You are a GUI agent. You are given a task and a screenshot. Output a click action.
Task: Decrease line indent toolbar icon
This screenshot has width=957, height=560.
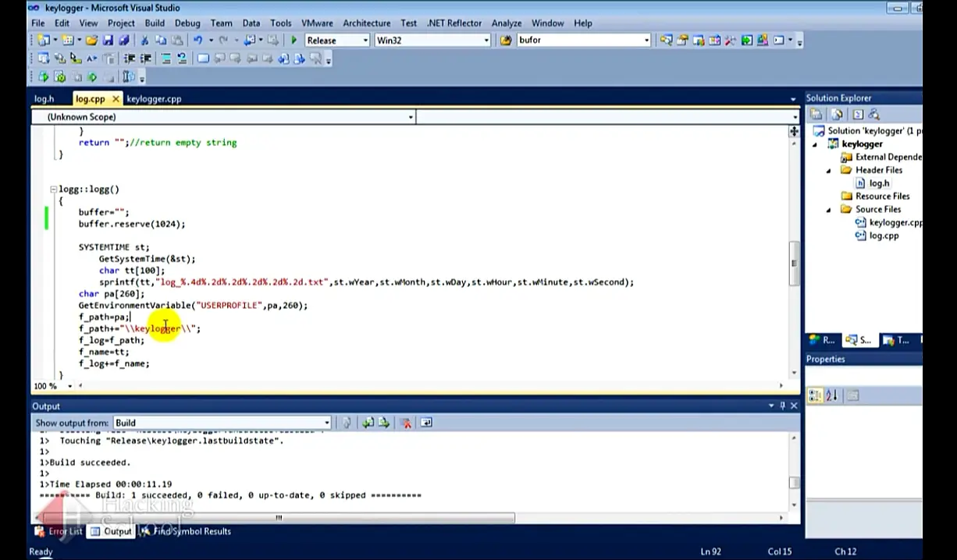click(x=129, y=58)
